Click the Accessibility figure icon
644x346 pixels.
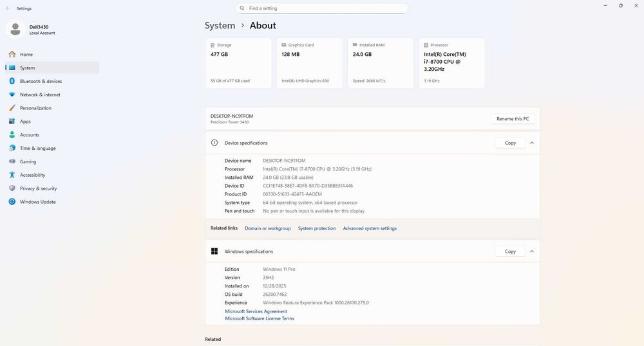click(x=12, y=175)
